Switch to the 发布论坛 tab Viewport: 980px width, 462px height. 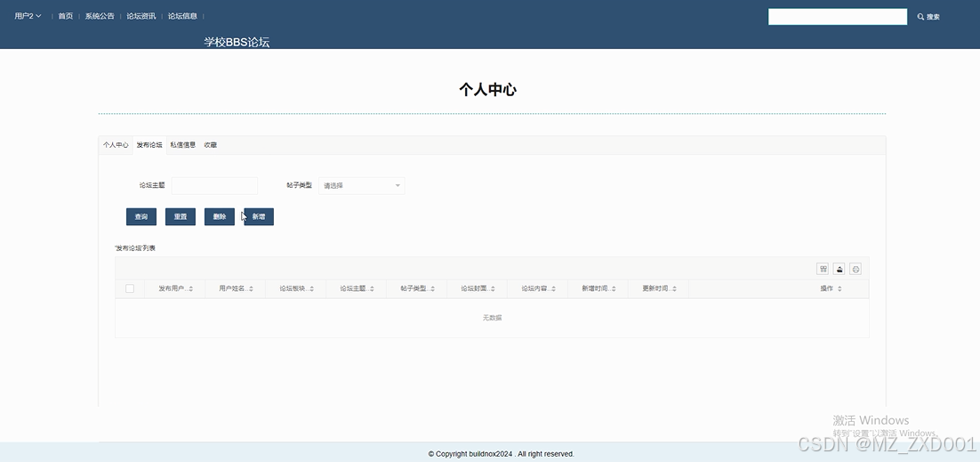(x=149, y=145)
